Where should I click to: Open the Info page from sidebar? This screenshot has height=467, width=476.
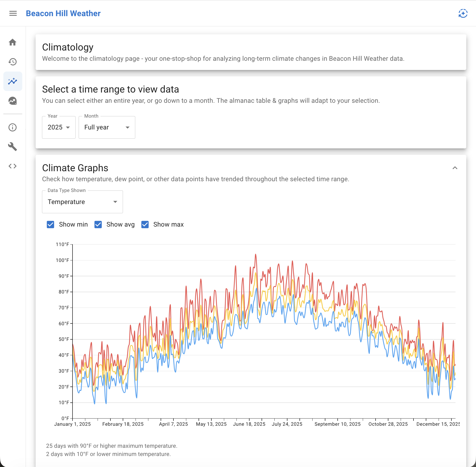point(13,128)
